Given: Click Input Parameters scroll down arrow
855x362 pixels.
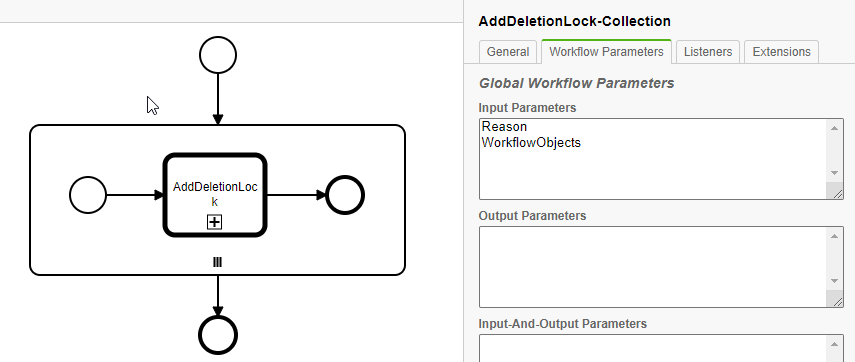Looking at the screenshot, I should pos(834,173).
